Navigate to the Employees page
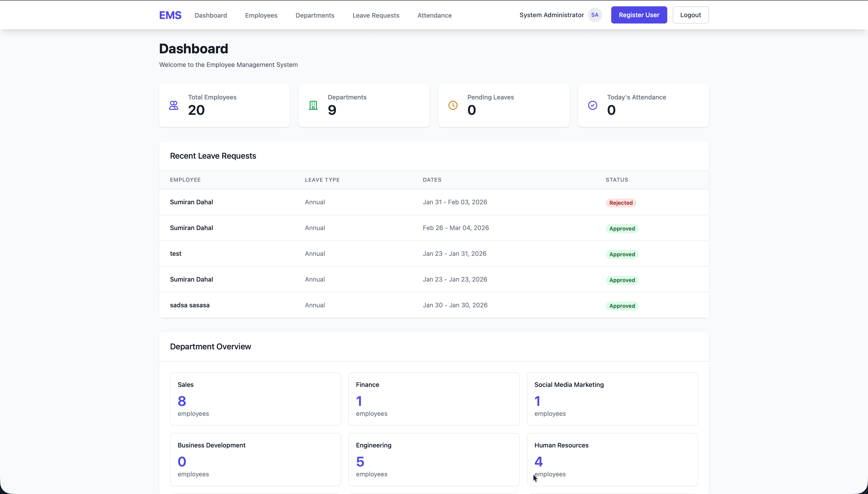The width and height of the screenshot is (868, 494). tap(261, 15)
